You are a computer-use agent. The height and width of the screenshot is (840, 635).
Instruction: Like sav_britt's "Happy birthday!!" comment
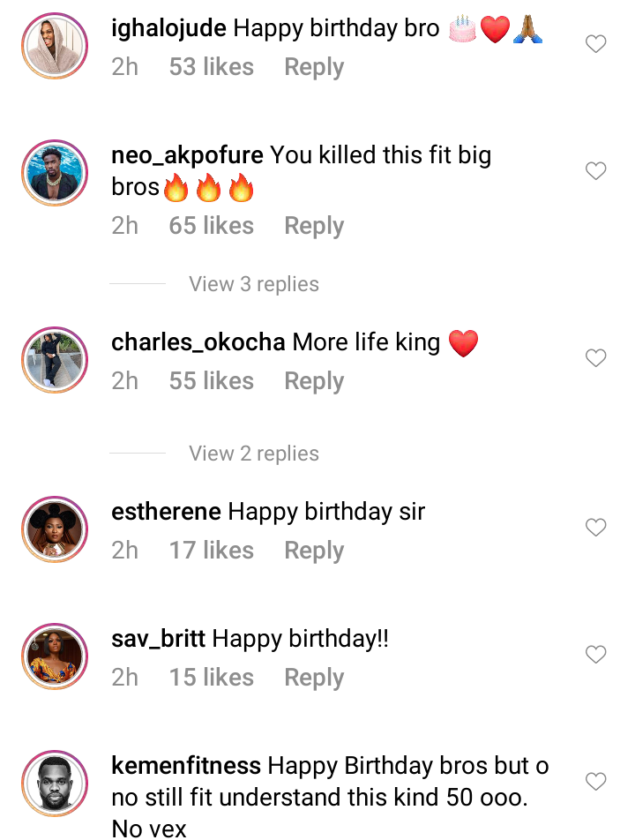pos(596,655)
